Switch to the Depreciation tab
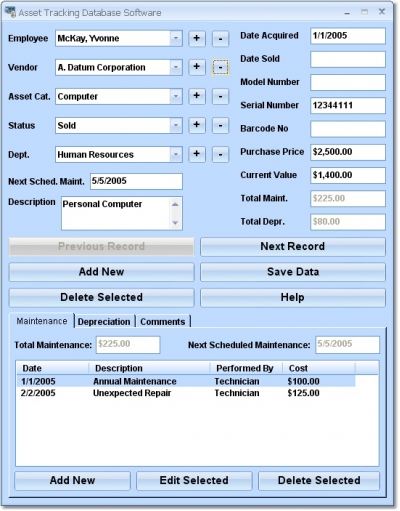The image size is (400, 511). pyautogui.click(x=104, y=322)
